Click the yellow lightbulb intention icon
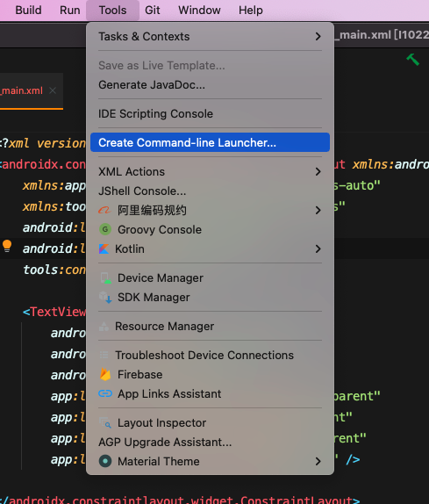429x504 pixels. click(x=7, y=246)
